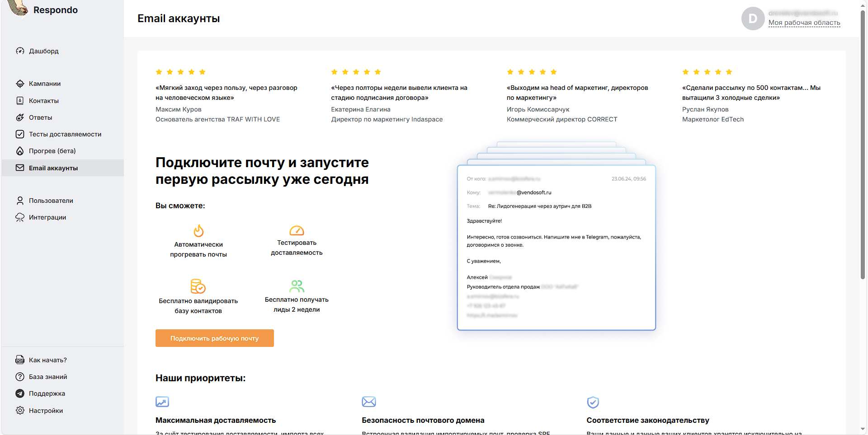This screenshot has height=435, width=868.
Task: Click the Прогрев flame icon
Action: pos(20,150)
